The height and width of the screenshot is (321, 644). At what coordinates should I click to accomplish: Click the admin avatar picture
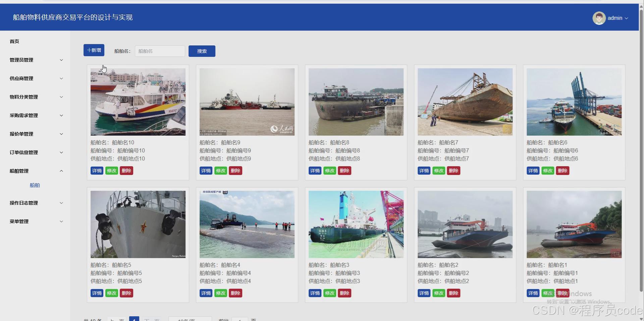[x=599, y=18]
